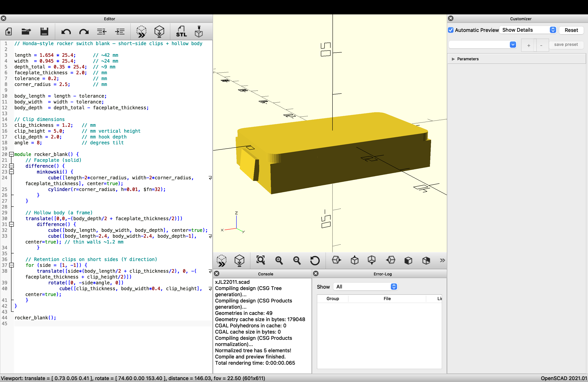The width and height of the screenshot is (588, 382).
Task: Open the Error-Log Show All dropdown
Action: pos(365,287)
